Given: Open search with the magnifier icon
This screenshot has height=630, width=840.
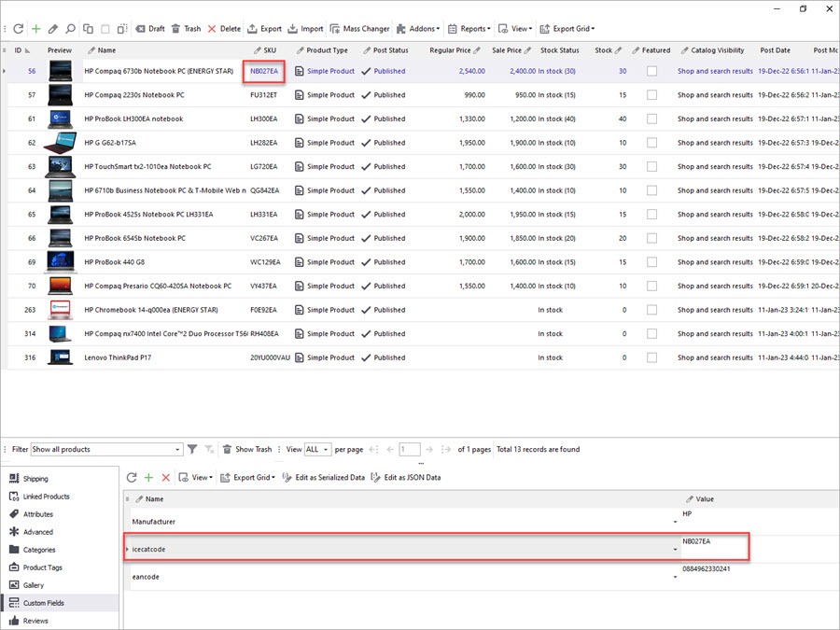Looking at the screenshot, I should pyautogui.click(x=70, y=29).
